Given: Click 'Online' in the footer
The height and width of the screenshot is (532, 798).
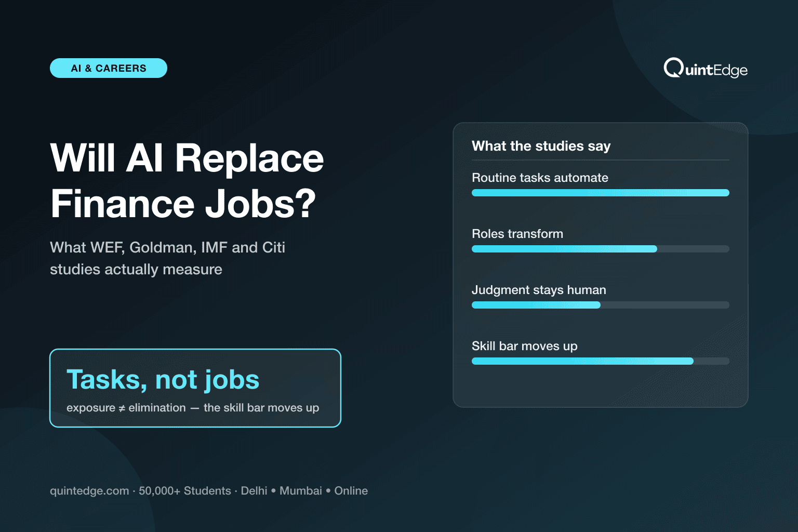Looking at the screenshot, I should (351, 491).
